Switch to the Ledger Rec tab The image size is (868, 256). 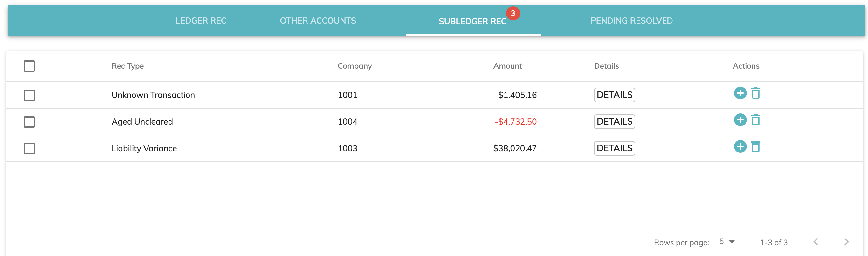pyautogui.click(x=201, y=21)
